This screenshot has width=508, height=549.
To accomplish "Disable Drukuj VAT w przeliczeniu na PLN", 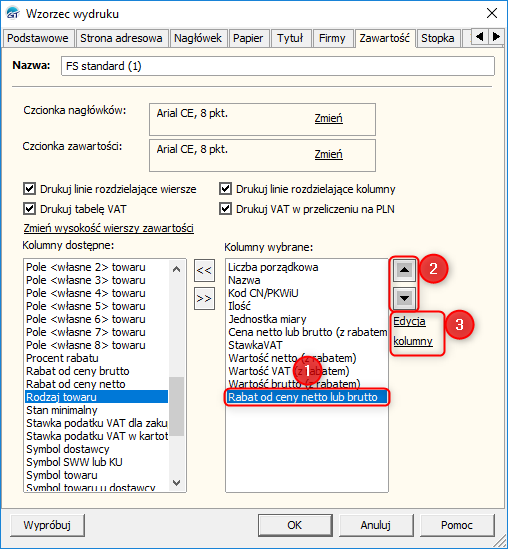I will (x=225, y=209).
